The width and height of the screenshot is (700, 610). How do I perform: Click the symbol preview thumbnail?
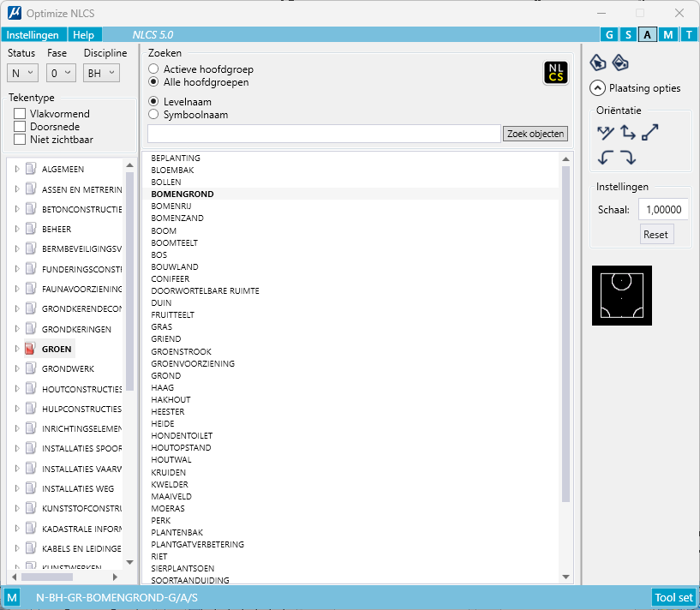(622, 296)
